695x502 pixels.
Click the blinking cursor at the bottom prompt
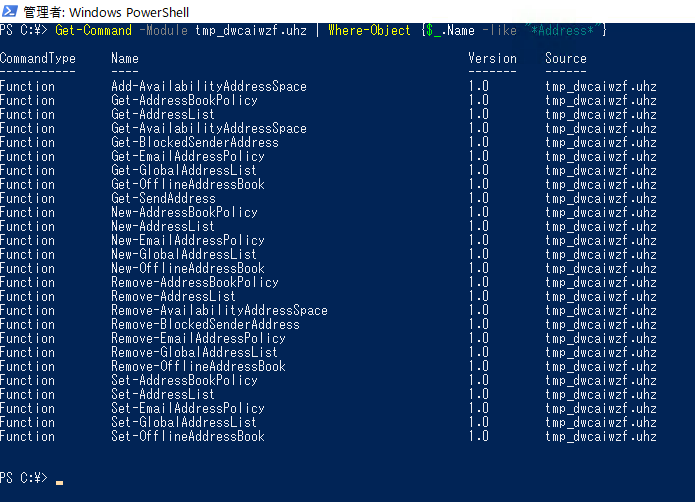[59, 480]
